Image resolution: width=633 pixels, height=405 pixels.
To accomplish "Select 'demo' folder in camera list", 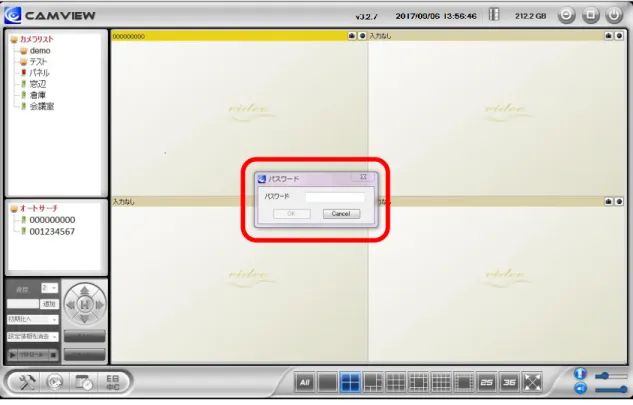I will (40, 51).
